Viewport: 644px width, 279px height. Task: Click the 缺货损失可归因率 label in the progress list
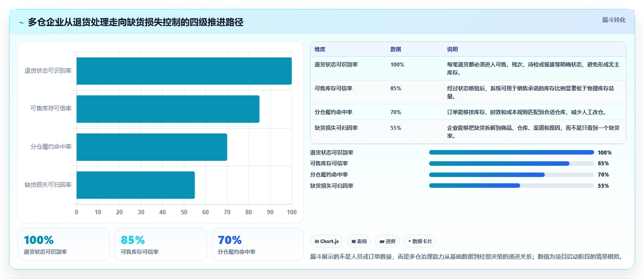click(x=332, y=186)
